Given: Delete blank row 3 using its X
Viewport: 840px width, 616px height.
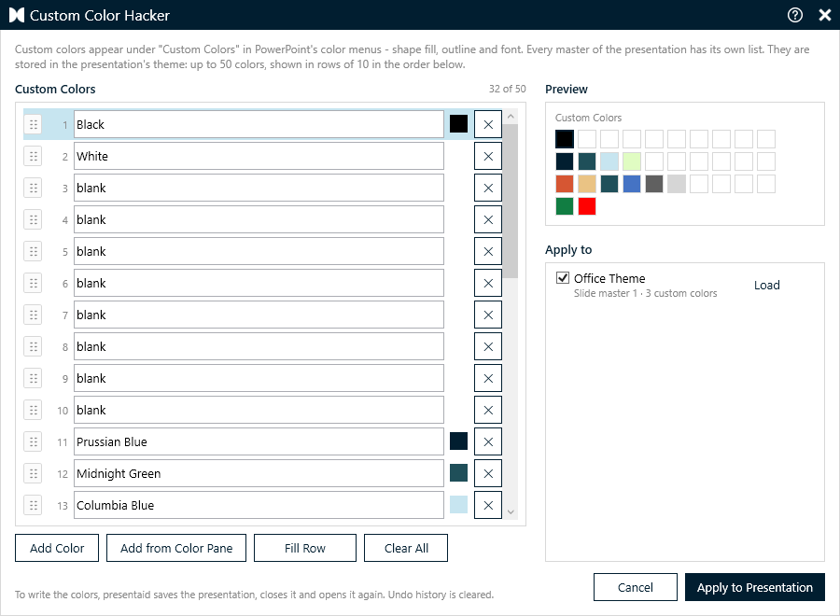Looking at the screenshot, I should coord(488,188).
